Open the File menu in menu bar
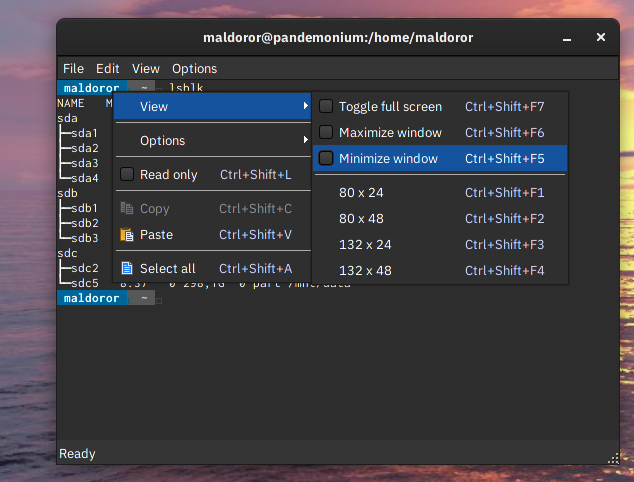This screenshot has height=482, width=634. click(x=74, y=69)
